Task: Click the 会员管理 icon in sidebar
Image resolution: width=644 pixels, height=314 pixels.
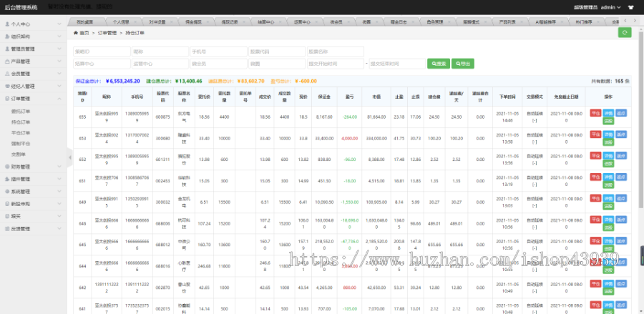Action: click(x=7, y=74)
